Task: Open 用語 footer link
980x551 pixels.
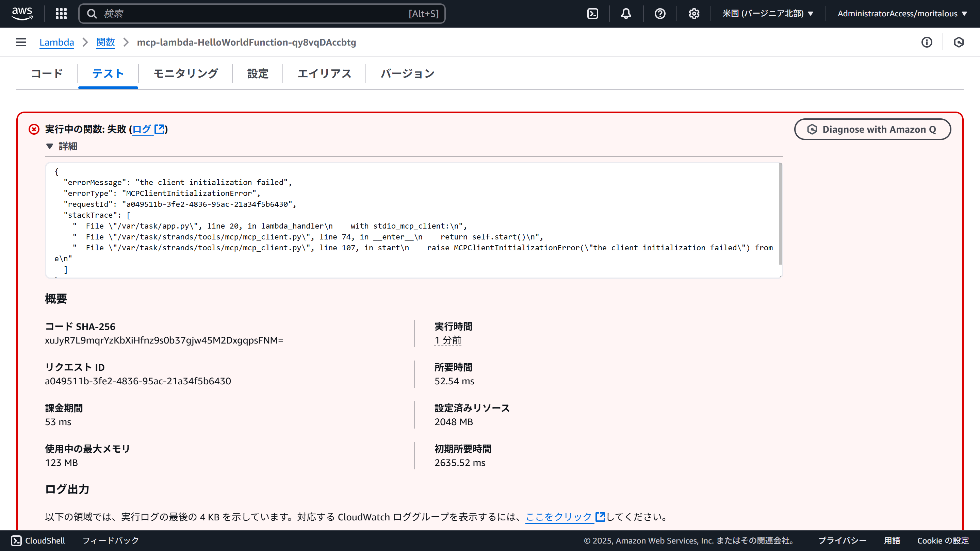Action: point(892,541)
